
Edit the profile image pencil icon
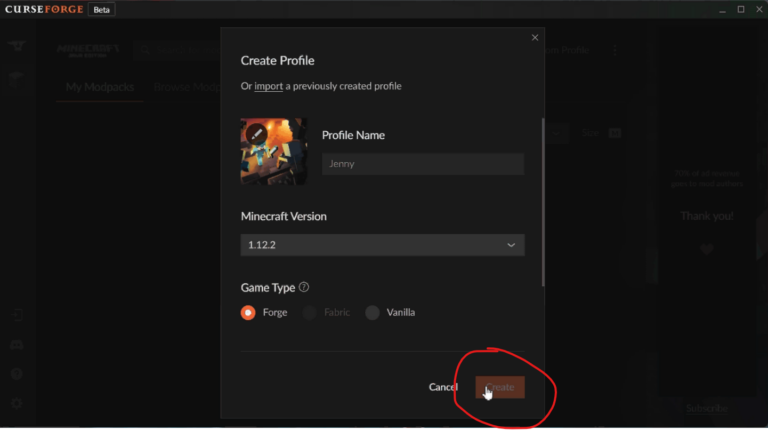(256, 134)
